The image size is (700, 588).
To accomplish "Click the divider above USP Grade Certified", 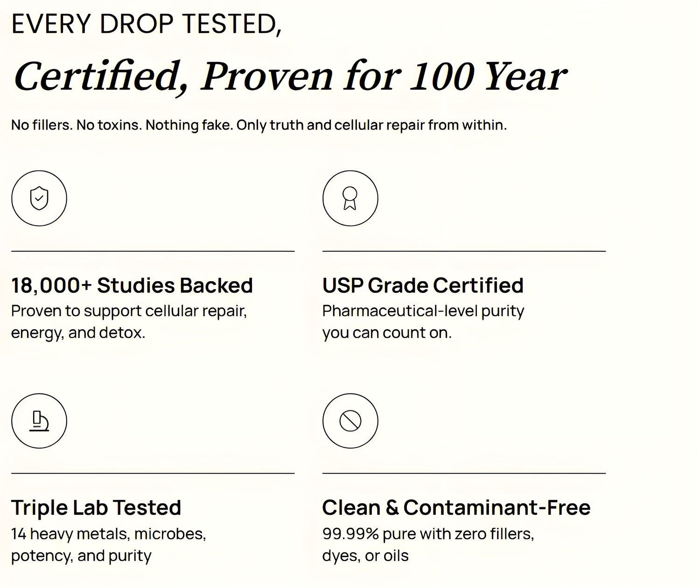I will [464, 251].
